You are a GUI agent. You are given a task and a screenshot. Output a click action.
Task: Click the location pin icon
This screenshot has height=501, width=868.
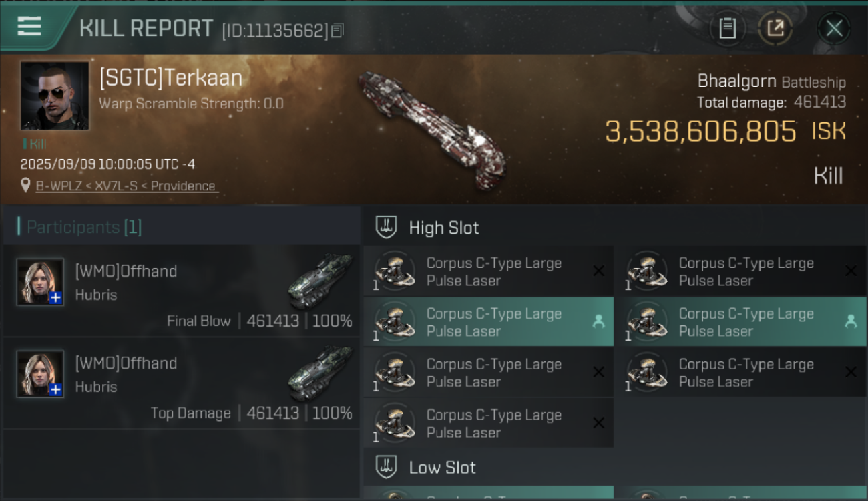pyautogui.click(x=26, y=186)
